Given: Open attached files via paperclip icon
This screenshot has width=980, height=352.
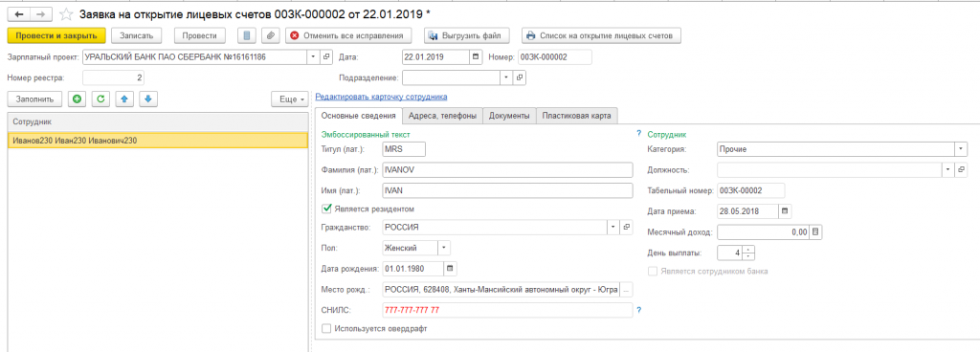Looking at the screenshot, I should click(x=271, y=35).
